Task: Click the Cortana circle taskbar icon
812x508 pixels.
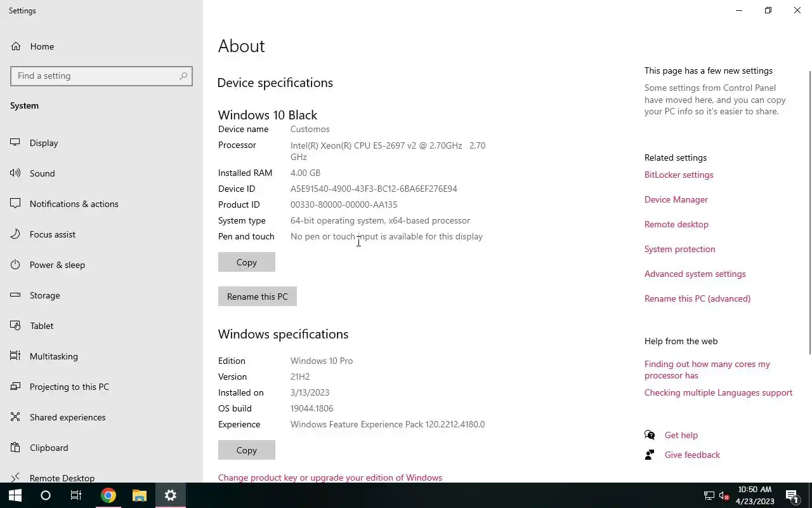Action: click(46, 495)
